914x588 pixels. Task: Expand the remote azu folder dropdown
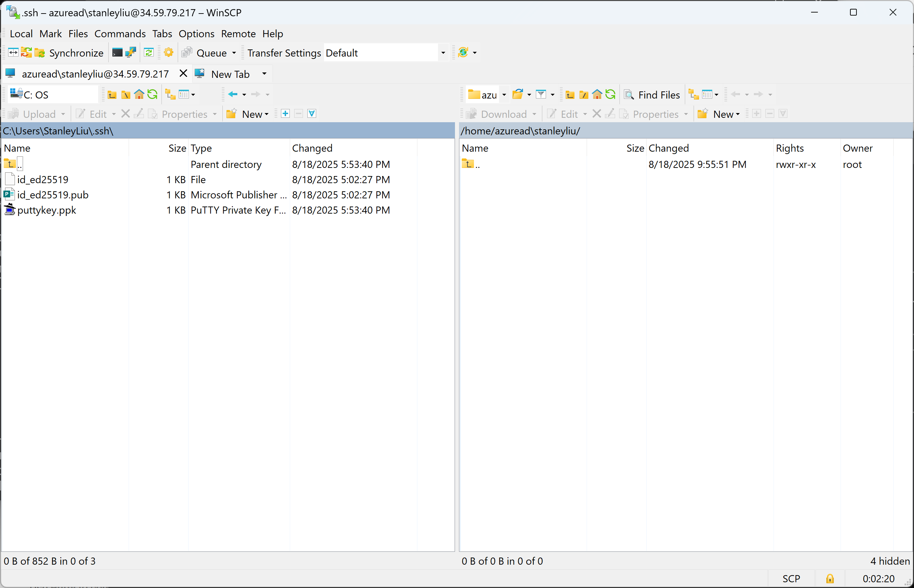click(504, 94)
